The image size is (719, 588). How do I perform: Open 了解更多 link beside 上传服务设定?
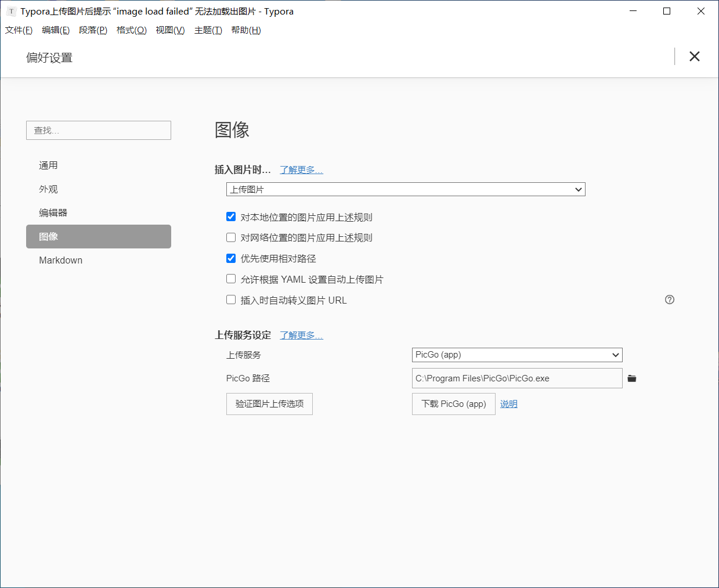[301, 335]
